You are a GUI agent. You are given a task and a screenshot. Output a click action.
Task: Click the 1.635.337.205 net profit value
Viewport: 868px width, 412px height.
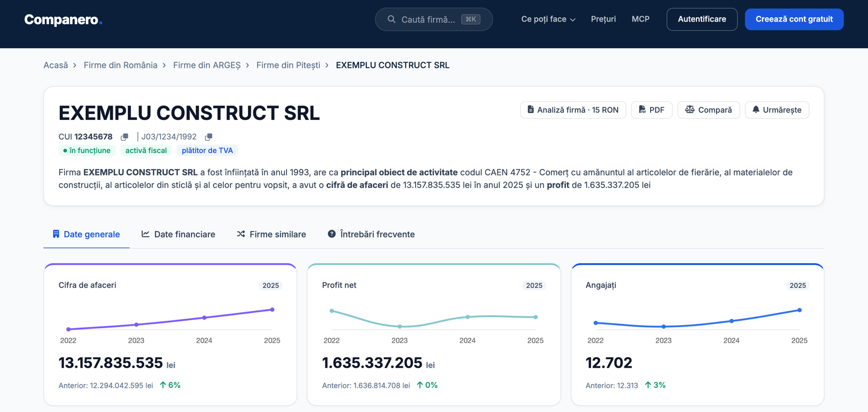point(372,363)
